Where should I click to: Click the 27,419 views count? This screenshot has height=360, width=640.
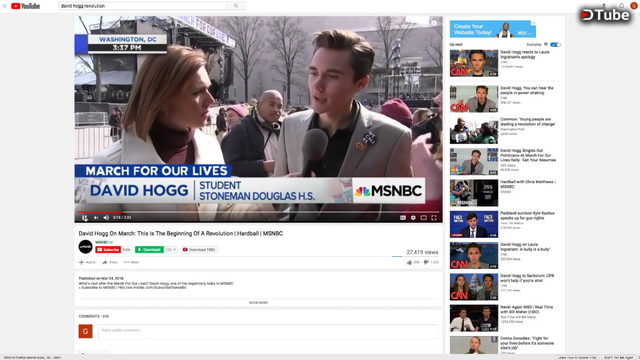[422, 252]
